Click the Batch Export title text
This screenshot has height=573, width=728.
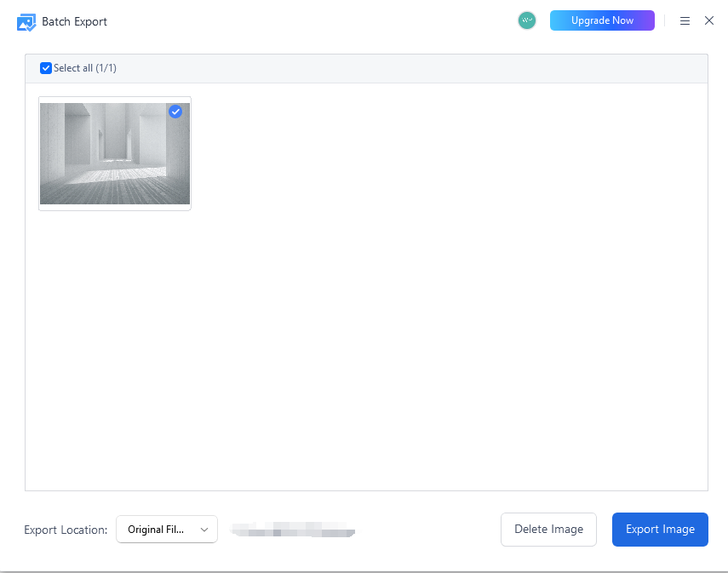pyautogui.click(x=74, y=22)
